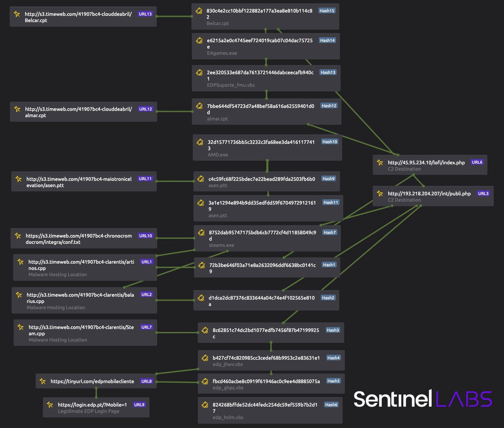Click the star icon on the 193.218.204.207 C2 node
The height and width of the screenshot is (428, 504).
pyautogui.click(x=380, y=193)
